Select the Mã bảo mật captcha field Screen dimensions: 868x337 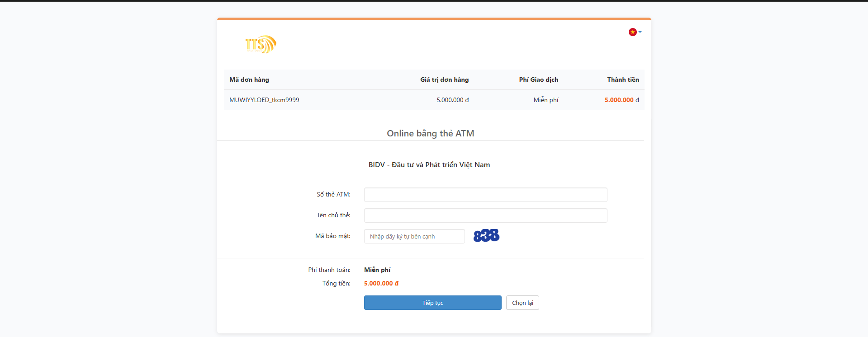[414, 236]
